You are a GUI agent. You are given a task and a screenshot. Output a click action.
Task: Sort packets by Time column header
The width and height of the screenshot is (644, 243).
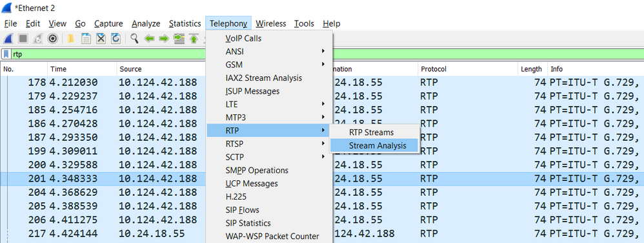(82, 69)
